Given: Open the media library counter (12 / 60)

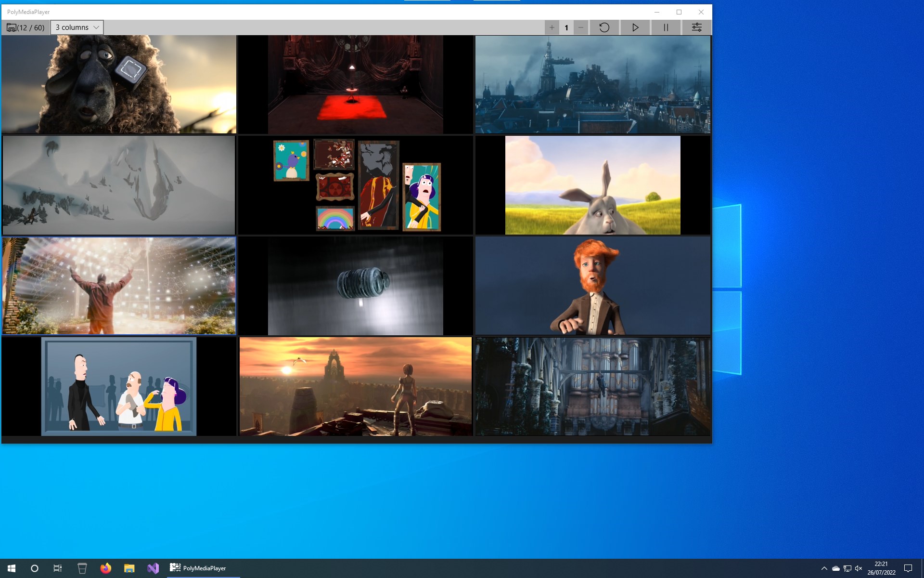Looking at the screenshot, I should point(26,27).
